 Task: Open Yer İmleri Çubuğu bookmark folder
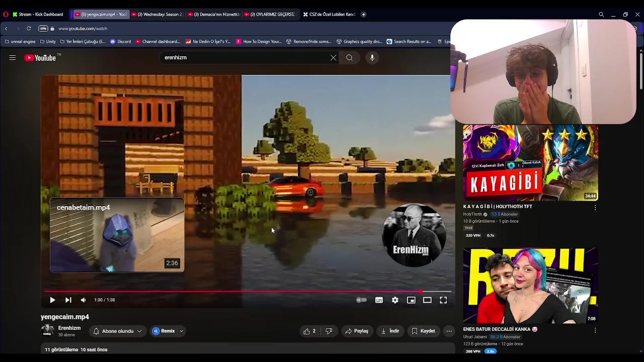click(x=83, y=42)
